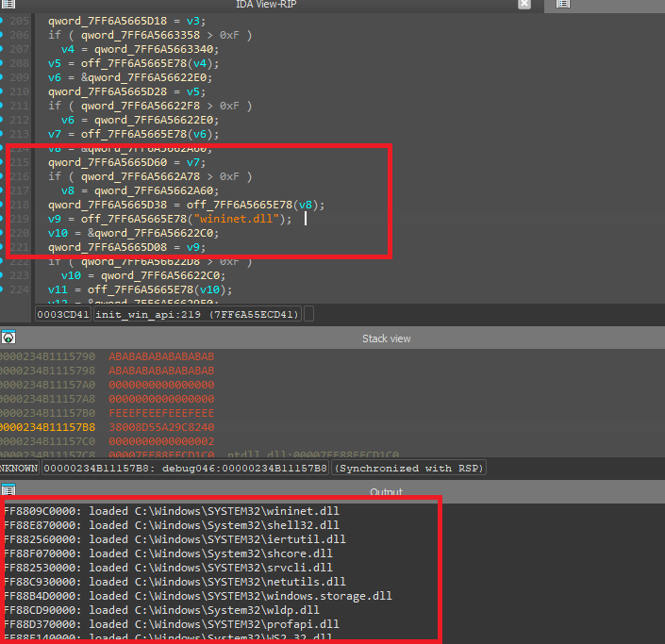Close the IDA View-RIP tab

coord(524,5)
